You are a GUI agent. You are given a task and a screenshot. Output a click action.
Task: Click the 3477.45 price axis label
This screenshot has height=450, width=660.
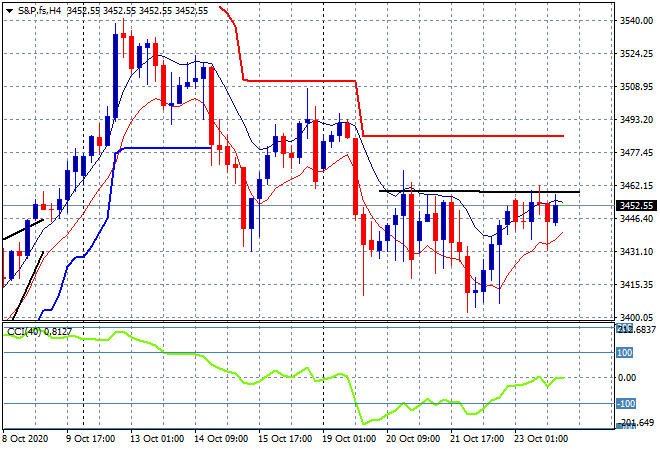click(x=636, y=152)
